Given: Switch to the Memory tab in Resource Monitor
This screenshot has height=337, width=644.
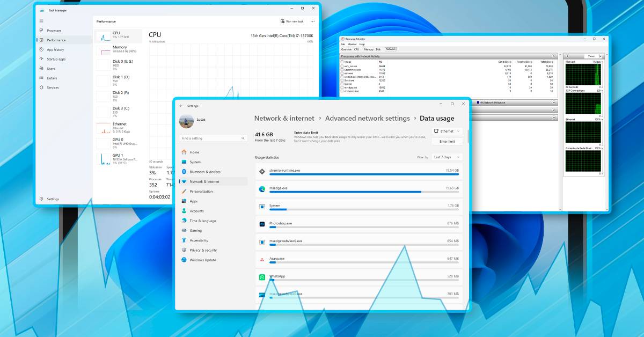Looking at the screenshot, I should click(369, 49).
